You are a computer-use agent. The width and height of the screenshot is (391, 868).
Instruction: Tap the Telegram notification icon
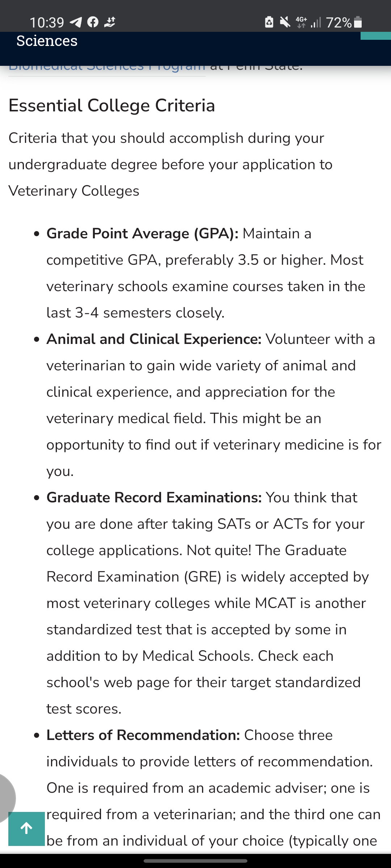[x=76, y=22]
